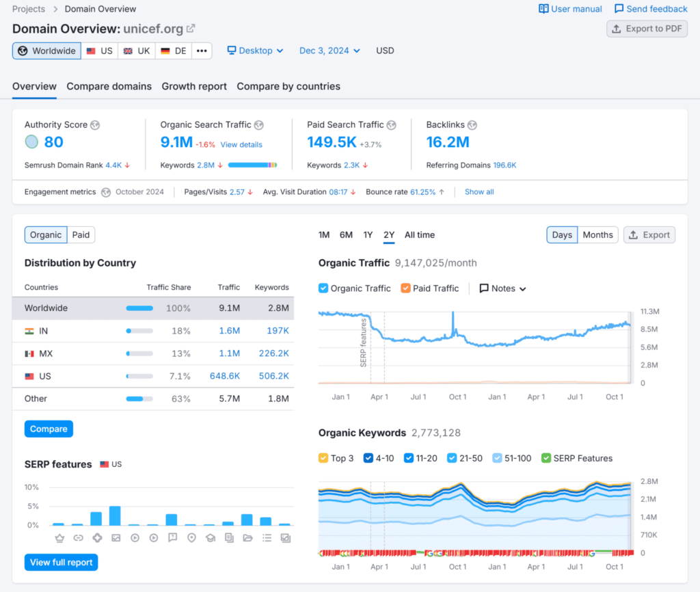Toggle the 51-100 keywords checkbox

point(497,458)
